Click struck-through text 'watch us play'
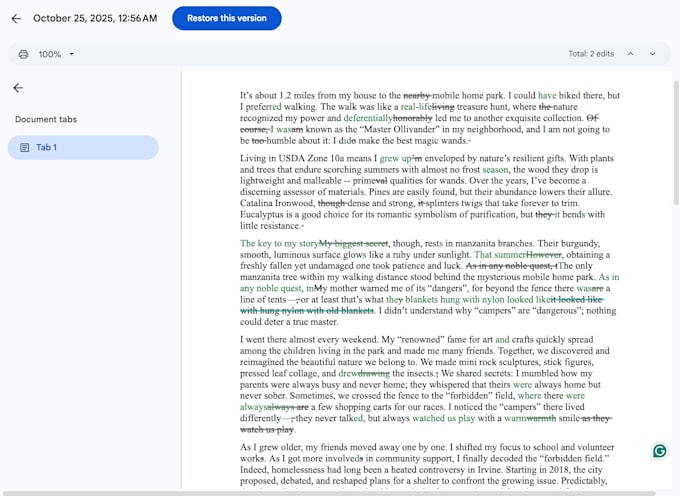Image resolution: width=680 pixels, height=496 pixels. click(x=267, y=429)
